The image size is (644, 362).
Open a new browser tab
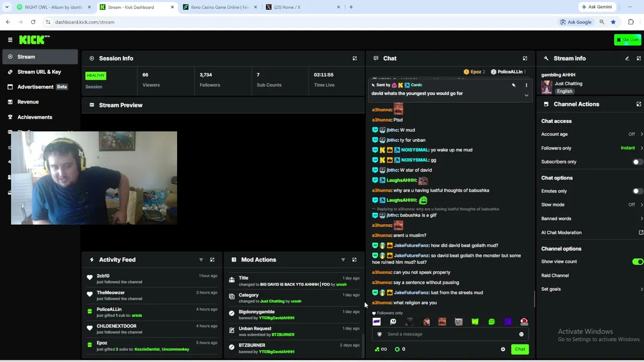[351, 7]
